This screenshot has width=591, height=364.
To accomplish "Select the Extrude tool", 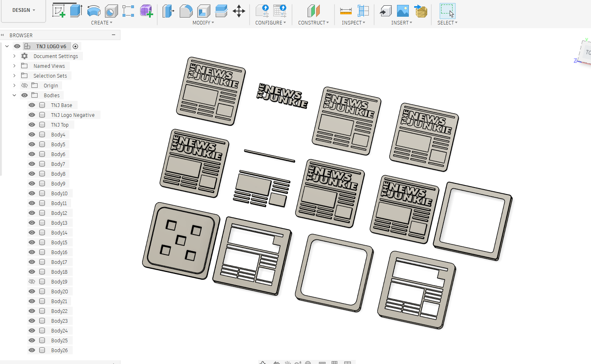I will [x=76, y=11].
